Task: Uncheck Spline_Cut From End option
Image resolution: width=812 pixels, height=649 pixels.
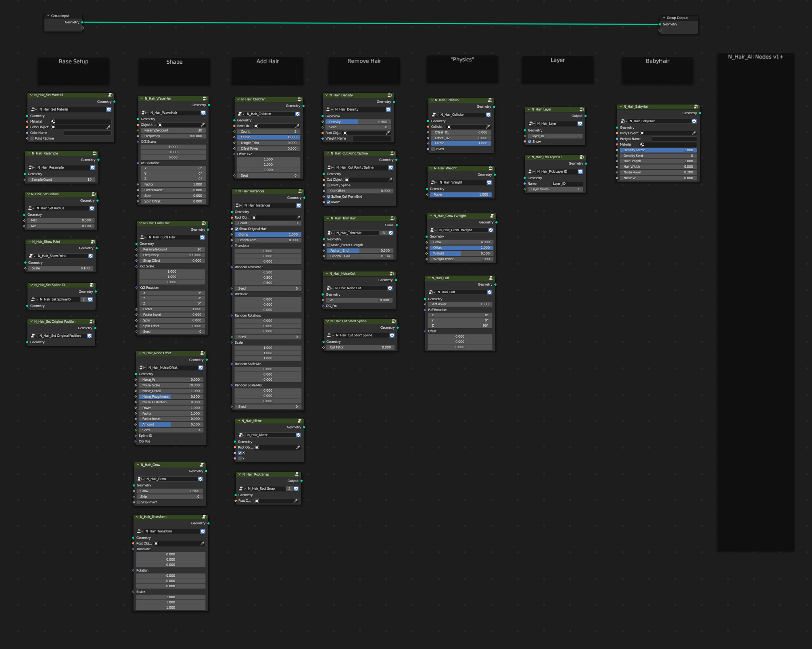Action: pos(329,196)
